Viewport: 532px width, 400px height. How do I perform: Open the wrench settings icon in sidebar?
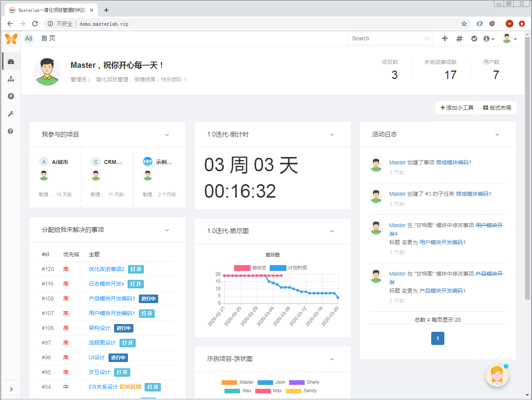[11, 114]
